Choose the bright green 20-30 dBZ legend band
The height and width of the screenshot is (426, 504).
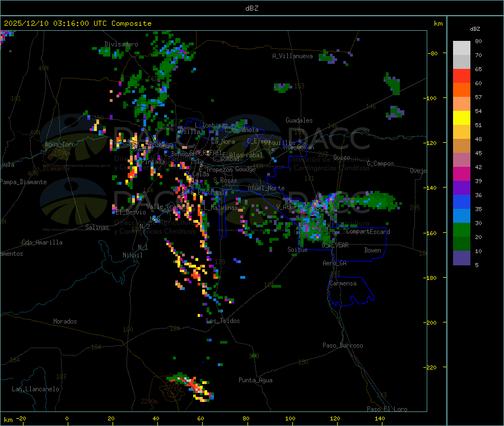461,230
